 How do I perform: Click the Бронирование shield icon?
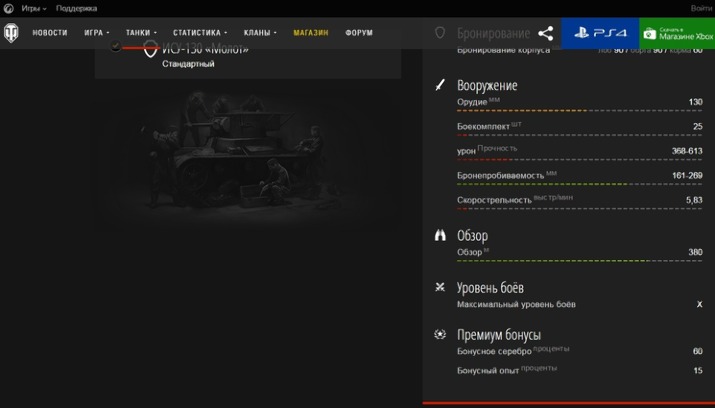[440, 33]
